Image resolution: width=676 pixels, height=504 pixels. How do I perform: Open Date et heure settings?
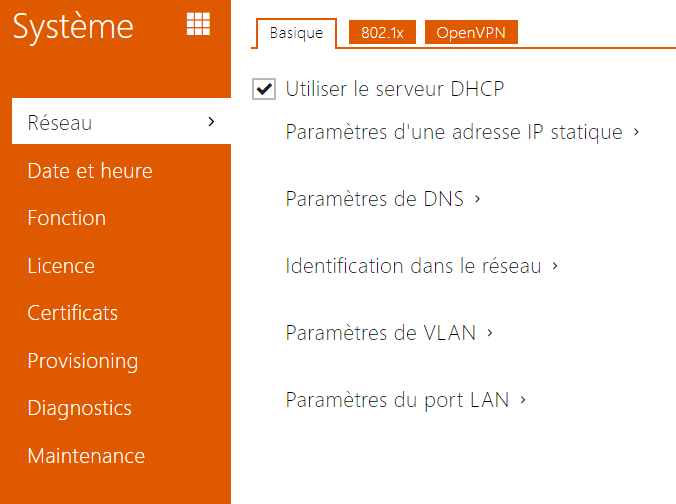pos(90,171)
